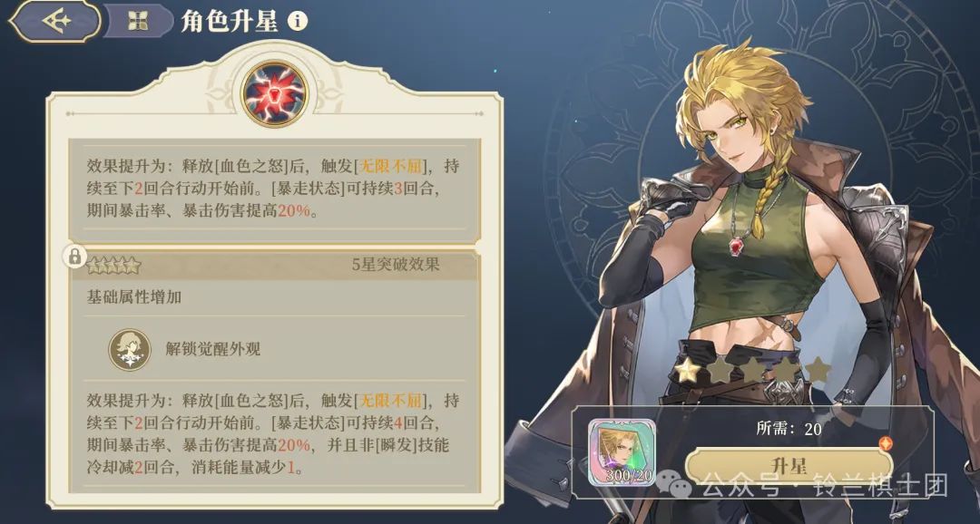Tap the lock icon on 5星 panel
The height and width of the screenshot is (524, 980).
pyautogui.click(x=74, y=256)
